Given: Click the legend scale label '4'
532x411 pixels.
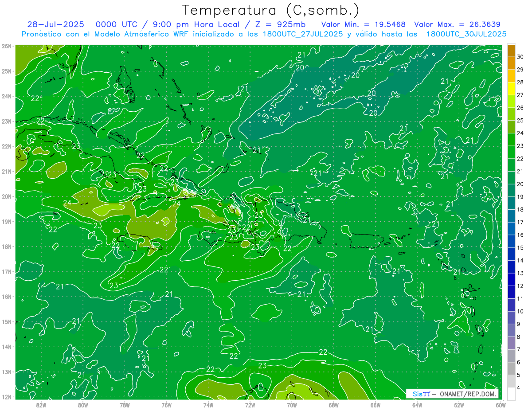Looking at the screenshot, I should [x=519, y=388].
